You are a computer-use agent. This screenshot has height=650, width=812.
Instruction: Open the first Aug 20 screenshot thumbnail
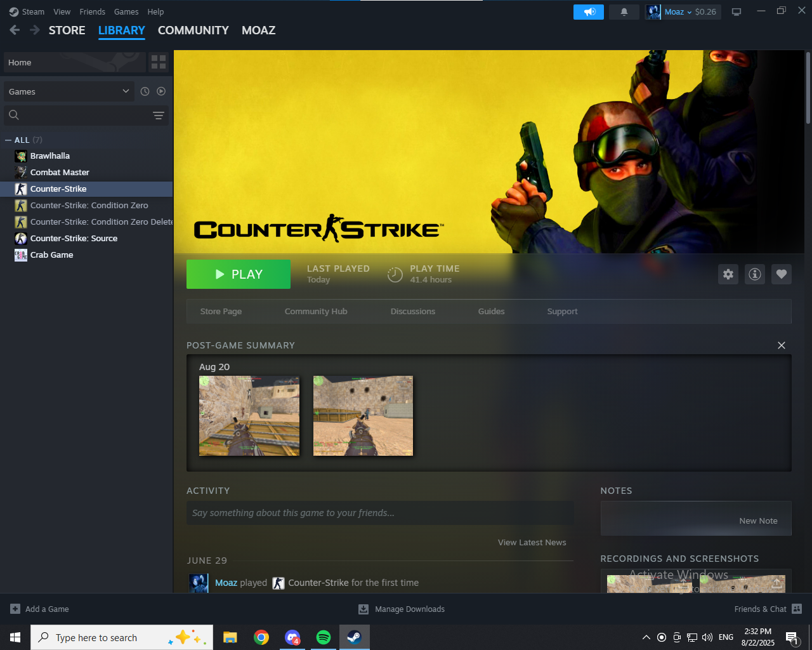(249, 416)
